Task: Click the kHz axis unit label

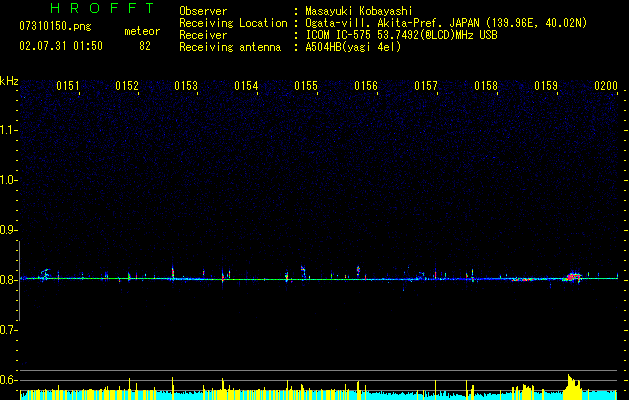Action: click(9, 81)
